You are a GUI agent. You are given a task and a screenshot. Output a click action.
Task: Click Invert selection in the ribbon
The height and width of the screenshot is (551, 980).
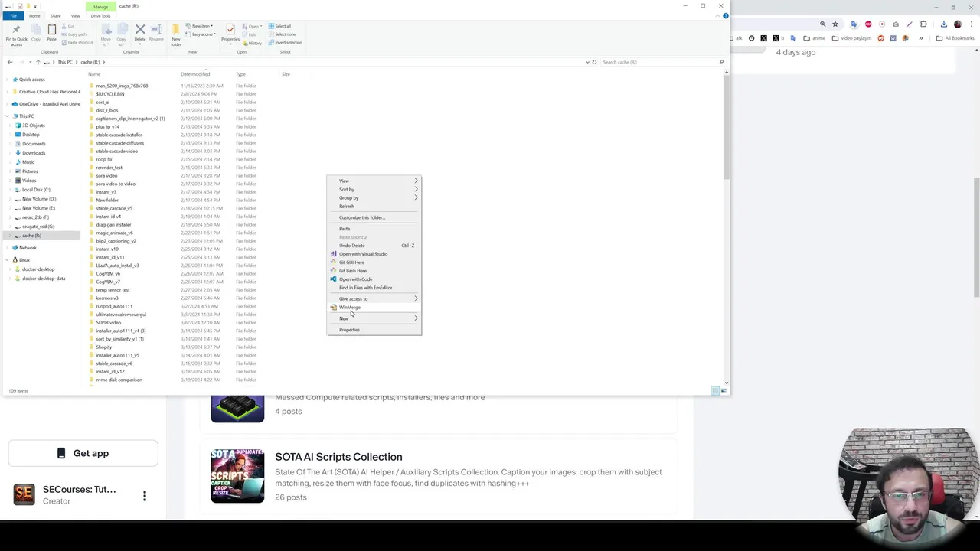285,43
